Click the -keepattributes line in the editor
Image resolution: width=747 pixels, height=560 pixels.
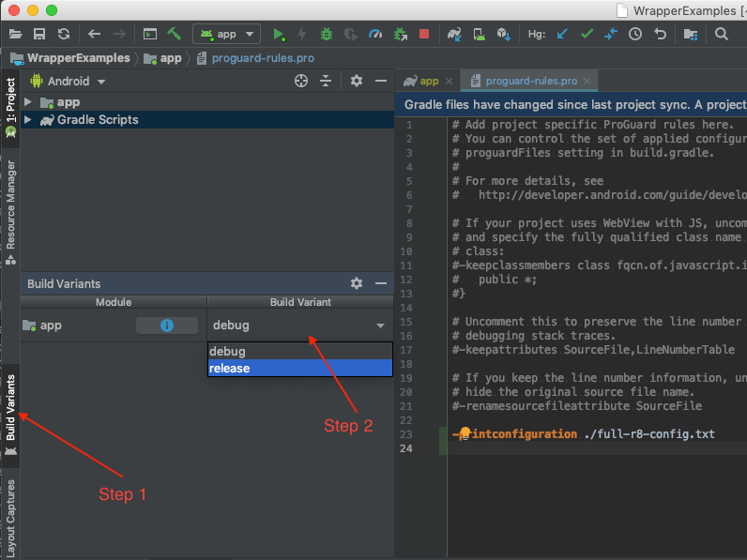(593, 350)
